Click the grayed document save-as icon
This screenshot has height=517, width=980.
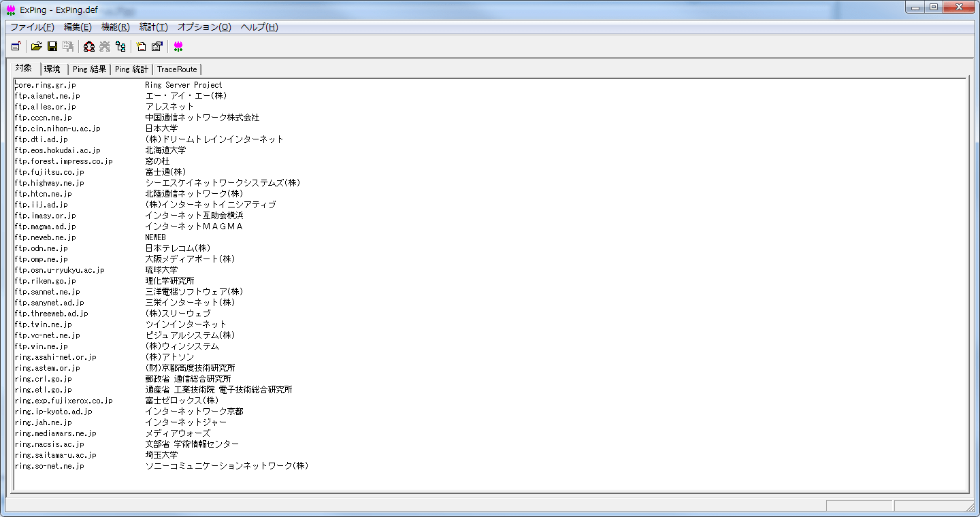68,46
